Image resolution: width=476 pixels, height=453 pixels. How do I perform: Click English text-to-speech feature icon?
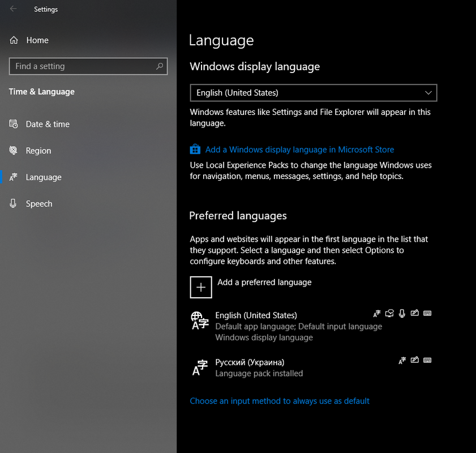point(389,313)
